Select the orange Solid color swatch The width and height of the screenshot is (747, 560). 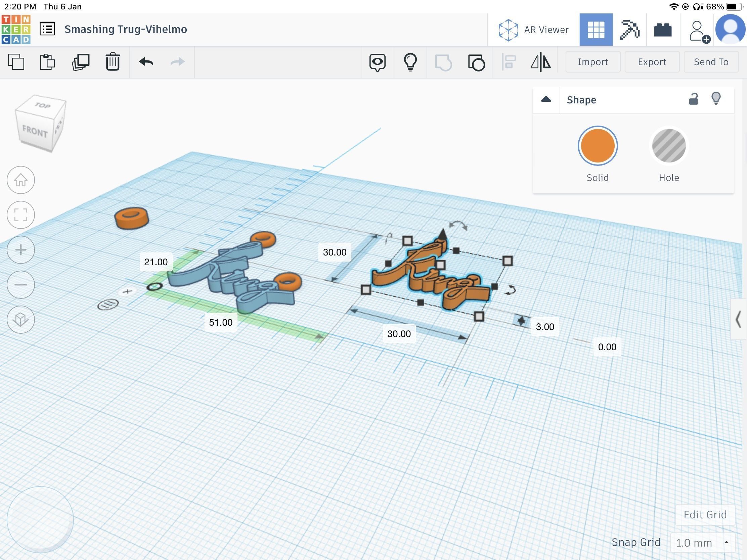coord(598,146)
